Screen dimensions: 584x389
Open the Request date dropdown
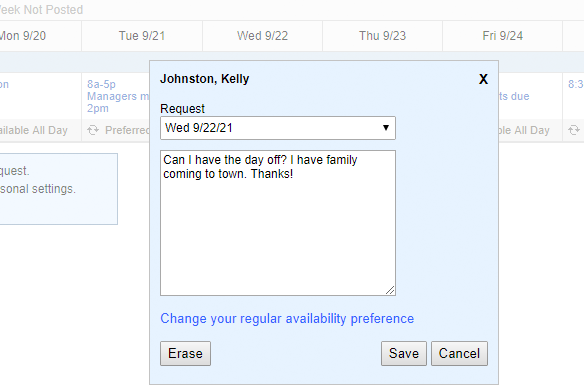278,128
